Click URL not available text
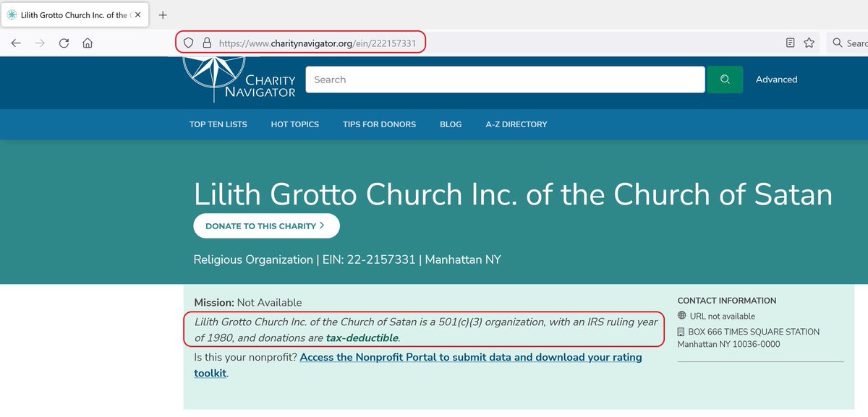The width and height of the screenshot is (868, 417). (x=721, y=316)
